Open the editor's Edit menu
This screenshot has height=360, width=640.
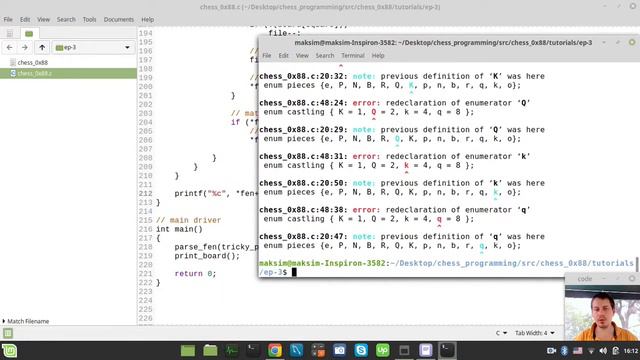25,20
